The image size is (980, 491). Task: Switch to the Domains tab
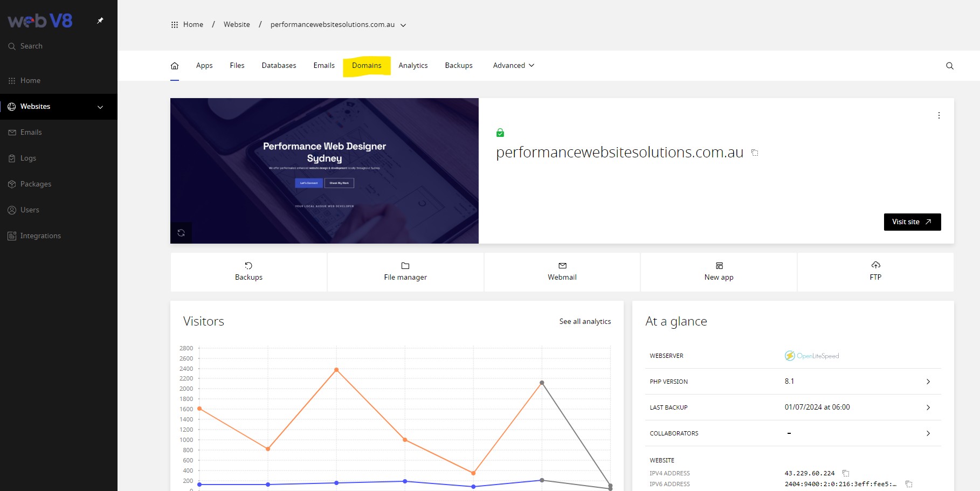pos(367,66)
